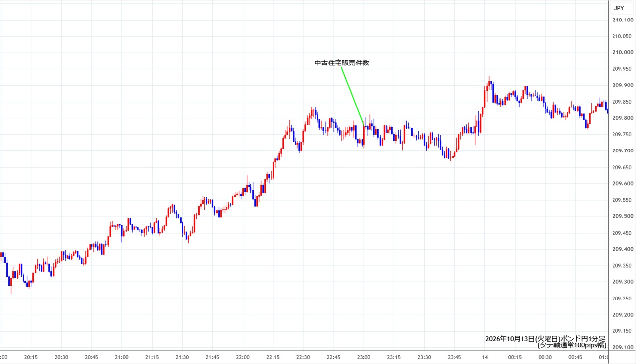Click the 21:00 time axis label

[x=122, y=357]
